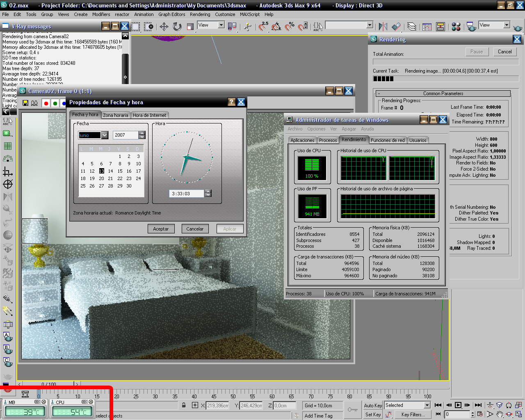Switch to the Funciones de red tab

[388, 140]
